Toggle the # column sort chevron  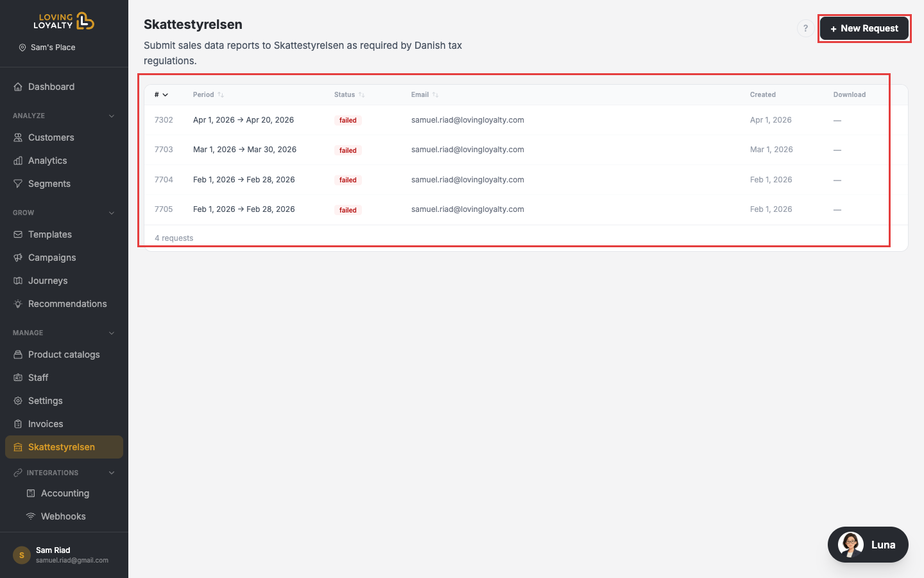(165, 94)
